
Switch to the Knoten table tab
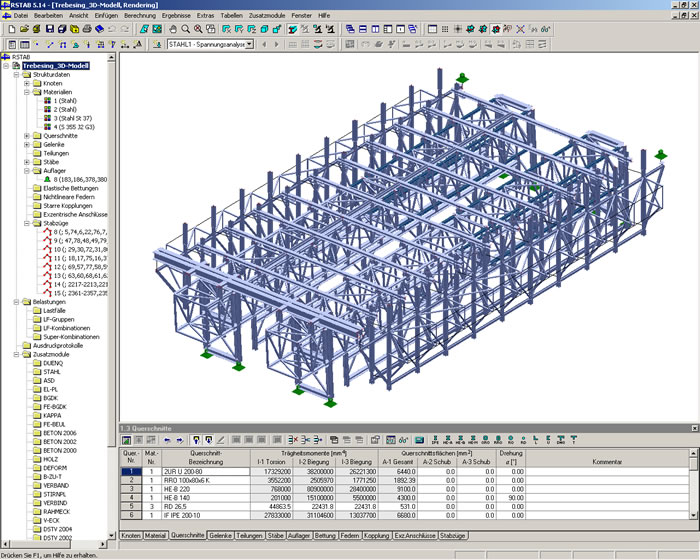[x=131, y=535]
